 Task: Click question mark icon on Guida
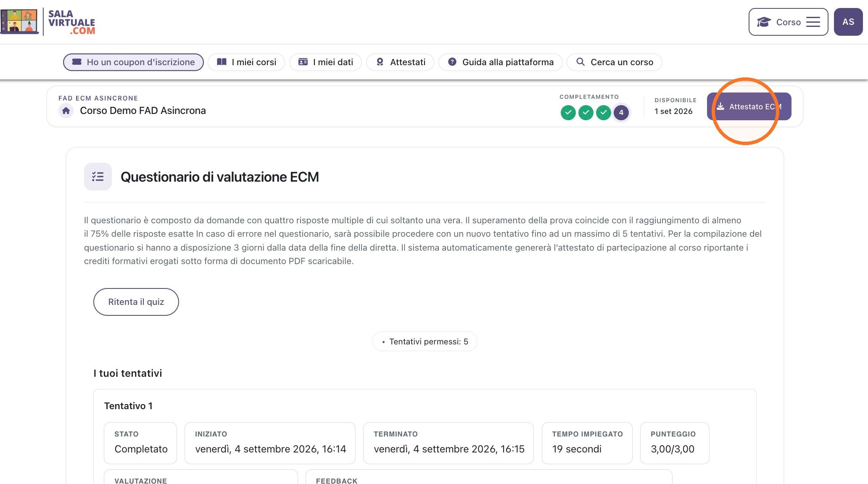(x=452, y=62)
